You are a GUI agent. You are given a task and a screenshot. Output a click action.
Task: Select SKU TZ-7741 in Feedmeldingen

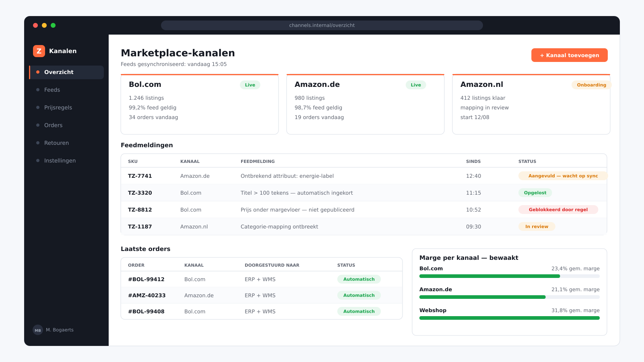(x=140, y=176)
